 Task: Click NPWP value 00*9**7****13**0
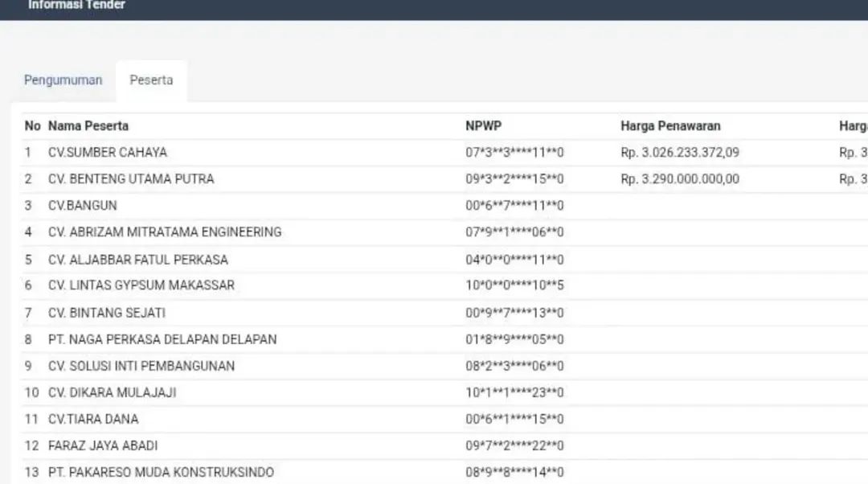click(514, 313)
